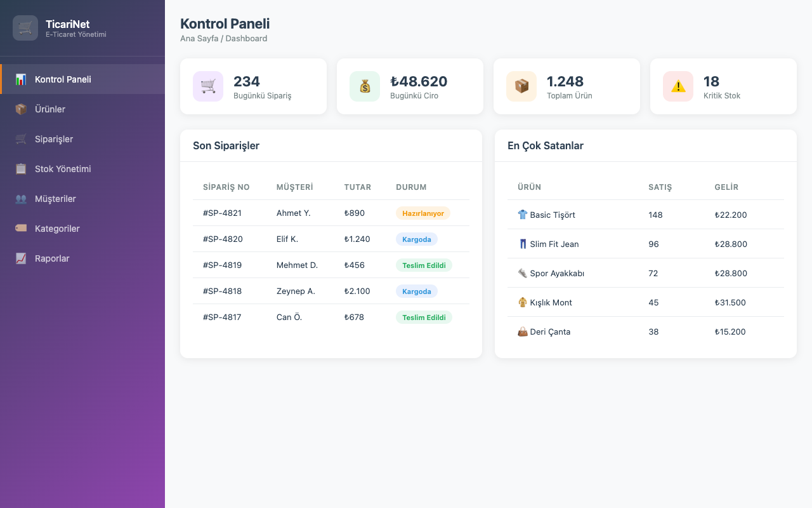Click the clipboard icon beside Stok Yönetimi
812x508 pixels.
click(21, 169)
